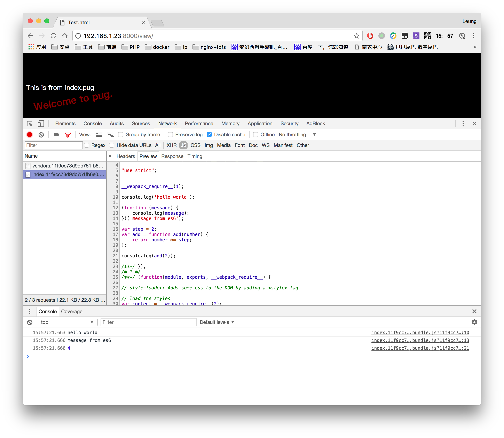Open the Default levels dropdown

coord(217,322)
